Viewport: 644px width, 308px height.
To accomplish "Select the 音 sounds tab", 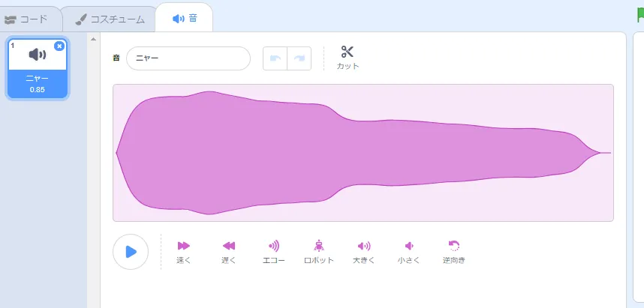I will (185, 18).
